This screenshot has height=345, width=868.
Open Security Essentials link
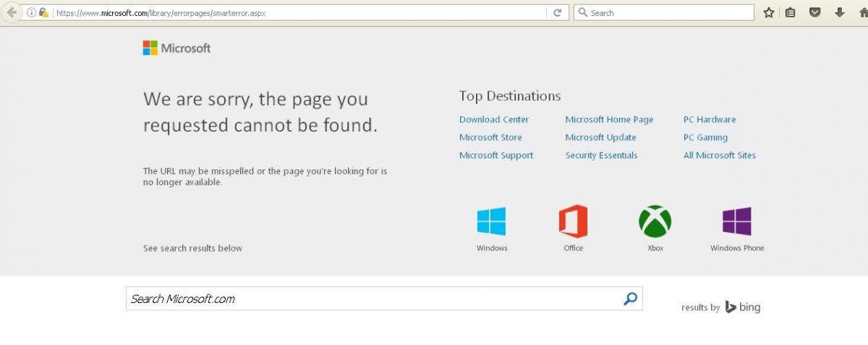click(601, 156)
